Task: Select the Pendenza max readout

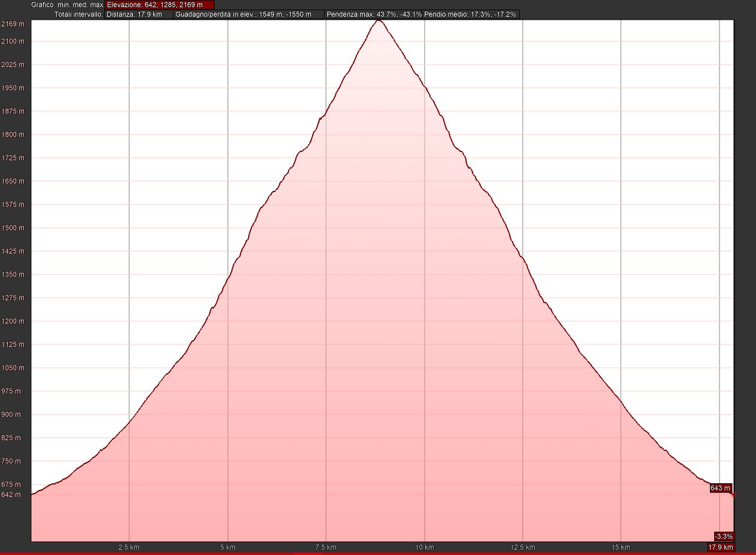Action: tap(374, 14)
